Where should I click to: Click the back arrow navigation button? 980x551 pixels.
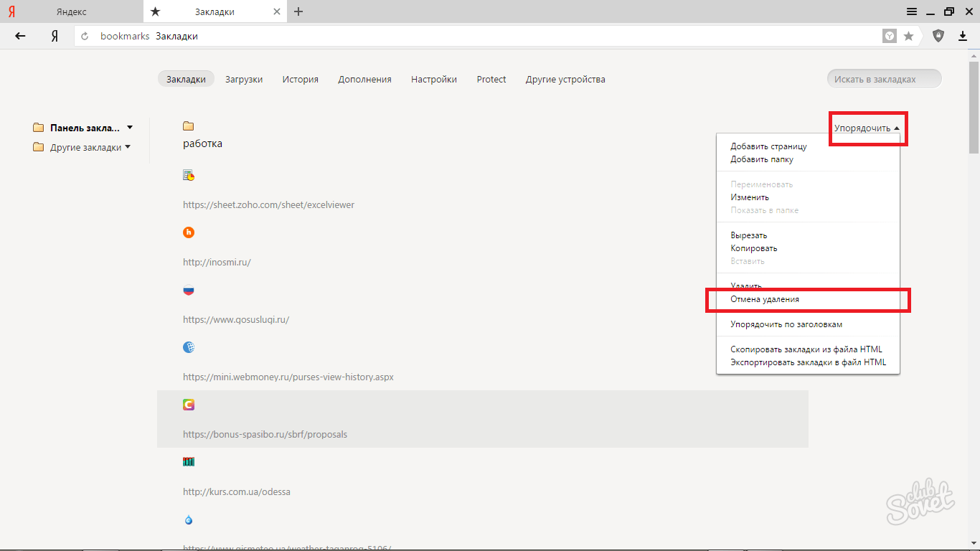pos(20,36)
